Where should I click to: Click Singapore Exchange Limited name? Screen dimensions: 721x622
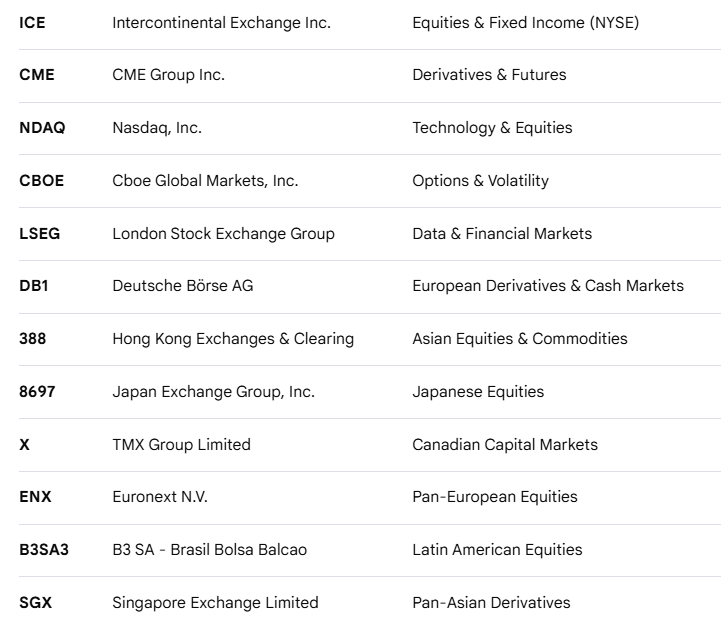click(x=216, y=603)
